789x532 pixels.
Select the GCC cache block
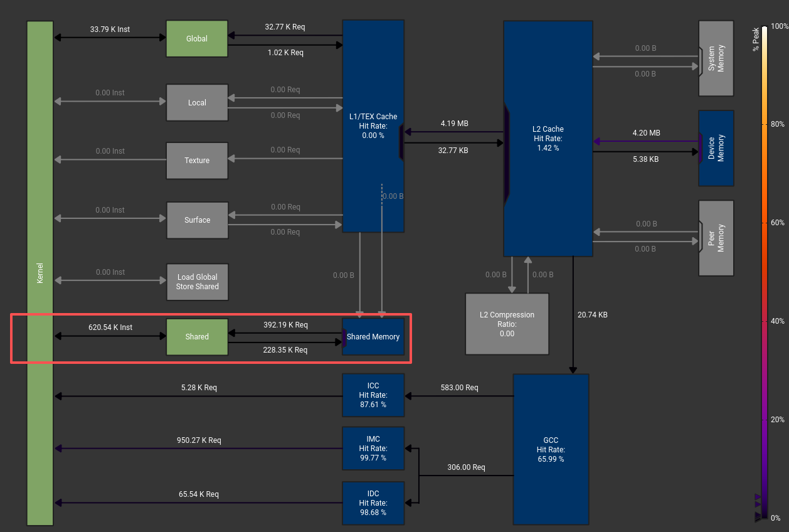pos(551,449)
